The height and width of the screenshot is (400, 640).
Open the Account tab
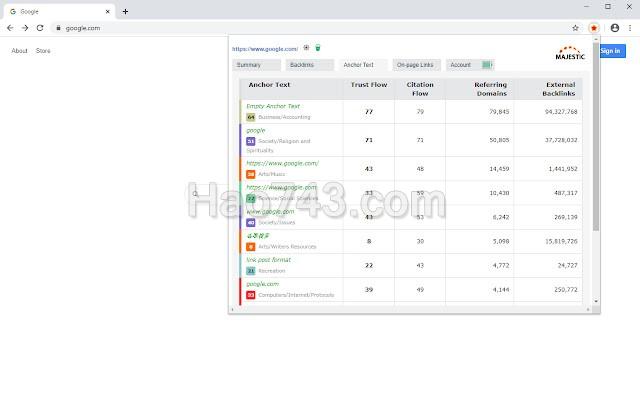pyautogui.click(x=470, y=65)
